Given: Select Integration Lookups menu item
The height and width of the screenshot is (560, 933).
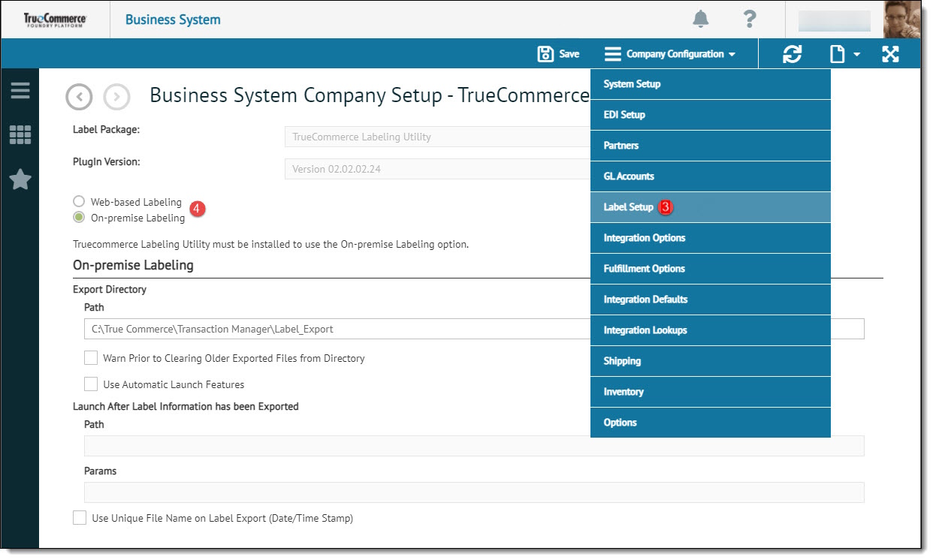Looking at the screenshot, I should click(x=711, y=330).
